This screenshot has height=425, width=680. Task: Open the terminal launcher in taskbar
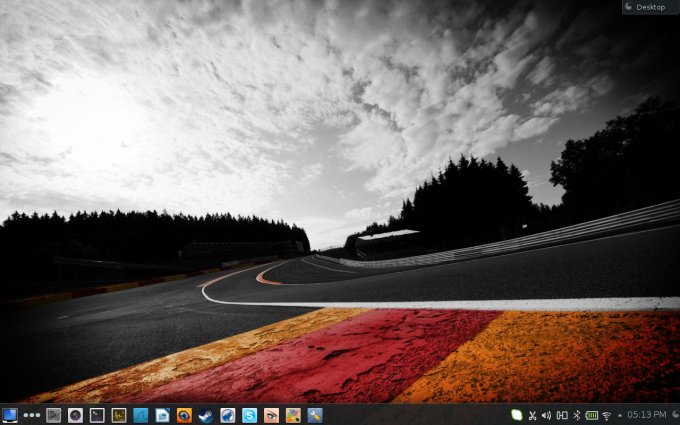point(97,415)
